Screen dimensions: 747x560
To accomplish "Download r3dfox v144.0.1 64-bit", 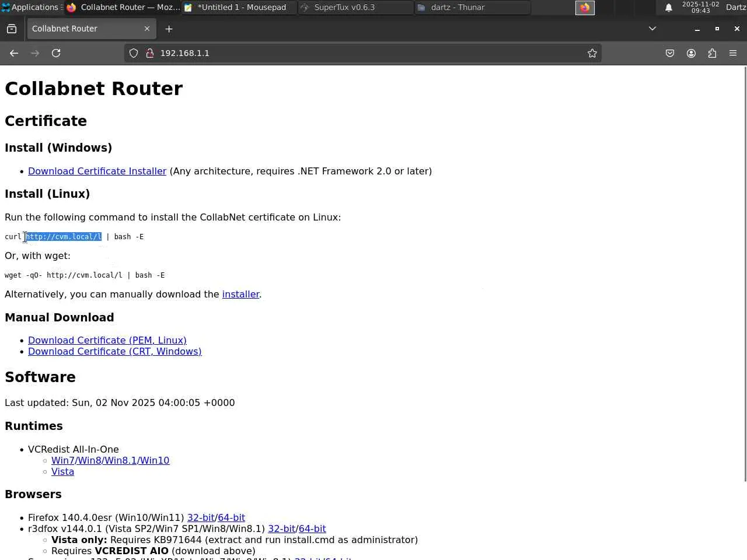I will click(x=312, y=528).
